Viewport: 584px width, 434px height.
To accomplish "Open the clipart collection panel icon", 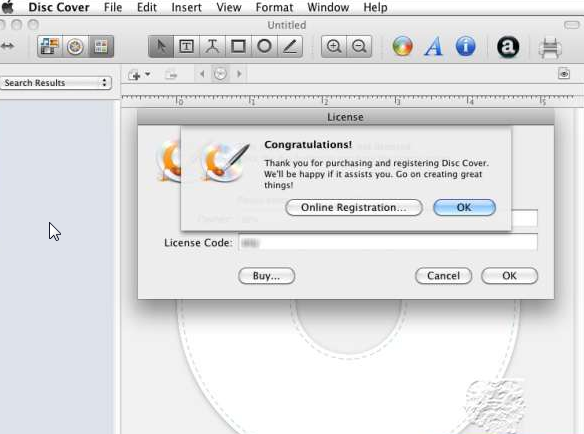I will tap(101, 47).
